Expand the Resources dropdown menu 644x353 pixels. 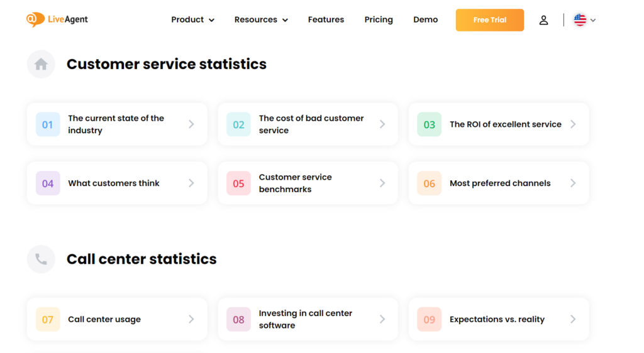pos(260,19)
